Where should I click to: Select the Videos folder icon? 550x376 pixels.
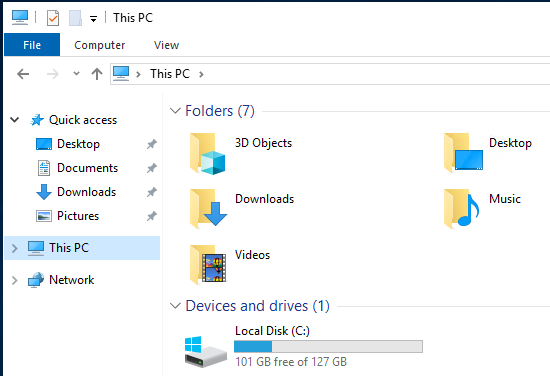[208, 264]
